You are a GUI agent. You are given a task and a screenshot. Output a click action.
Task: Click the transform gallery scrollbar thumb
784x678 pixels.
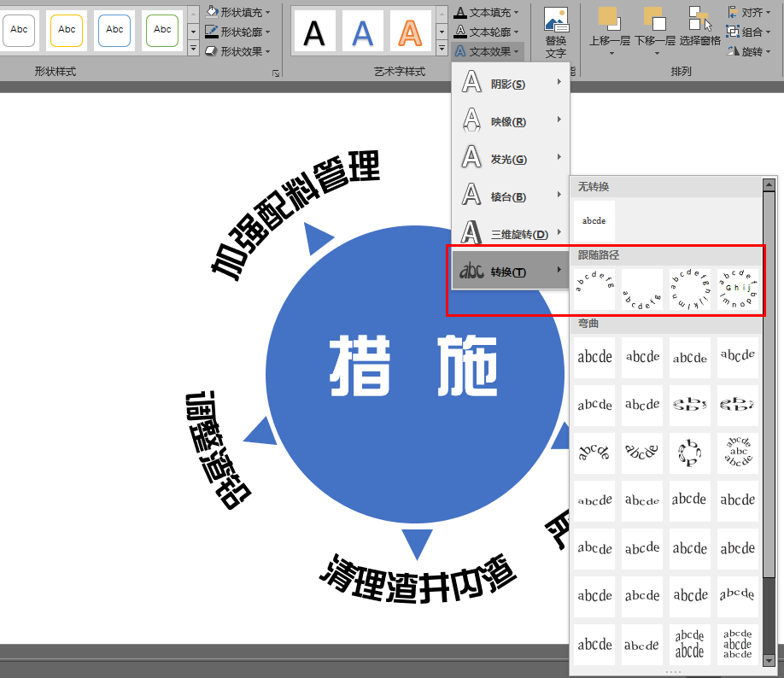click(769, 384)
